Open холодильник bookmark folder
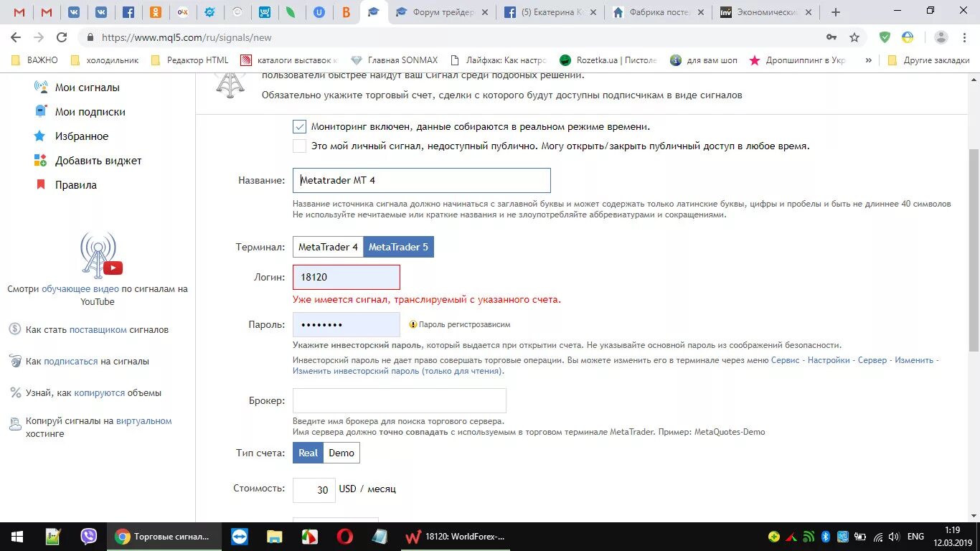 pos(105,60)
